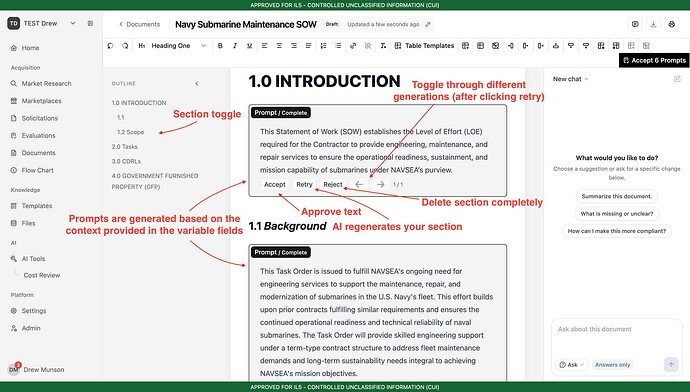
Task: Open Admin in sidebar
Action: click(31, 328)
